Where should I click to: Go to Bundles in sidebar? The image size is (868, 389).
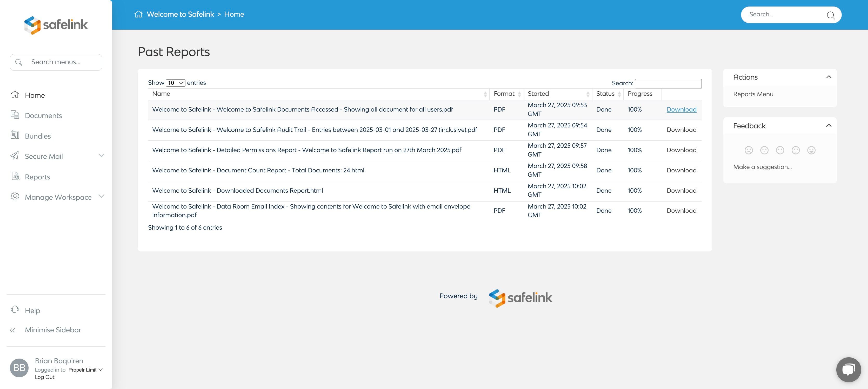click(38, 136)
